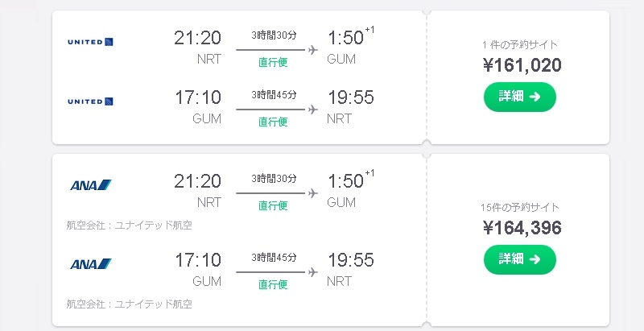This screenshot has width=644, height=331.
Task: Click ANA logo on the 17:10 return flight
Action: [90, 263]
